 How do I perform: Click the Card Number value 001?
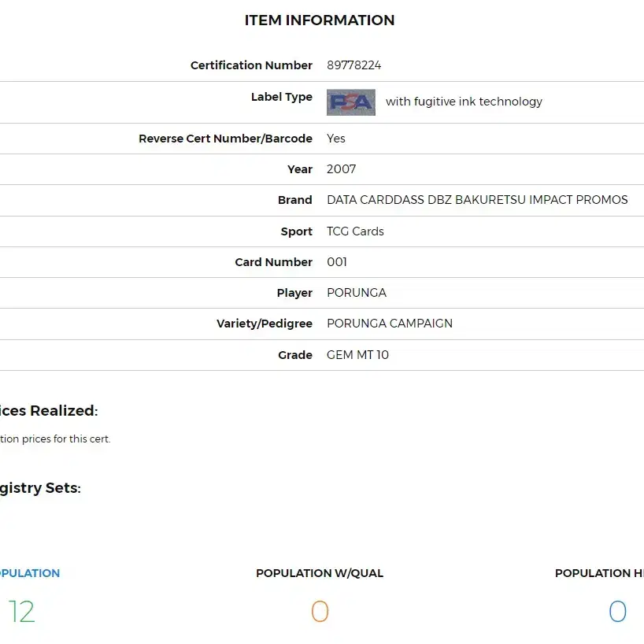pos(336,262)
